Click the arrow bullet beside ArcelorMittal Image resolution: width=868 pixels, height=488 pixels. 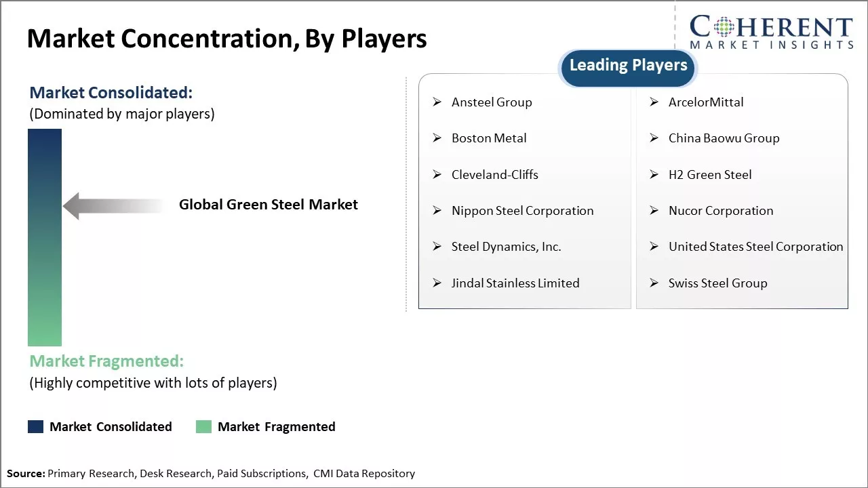click(x=654, y=102)
